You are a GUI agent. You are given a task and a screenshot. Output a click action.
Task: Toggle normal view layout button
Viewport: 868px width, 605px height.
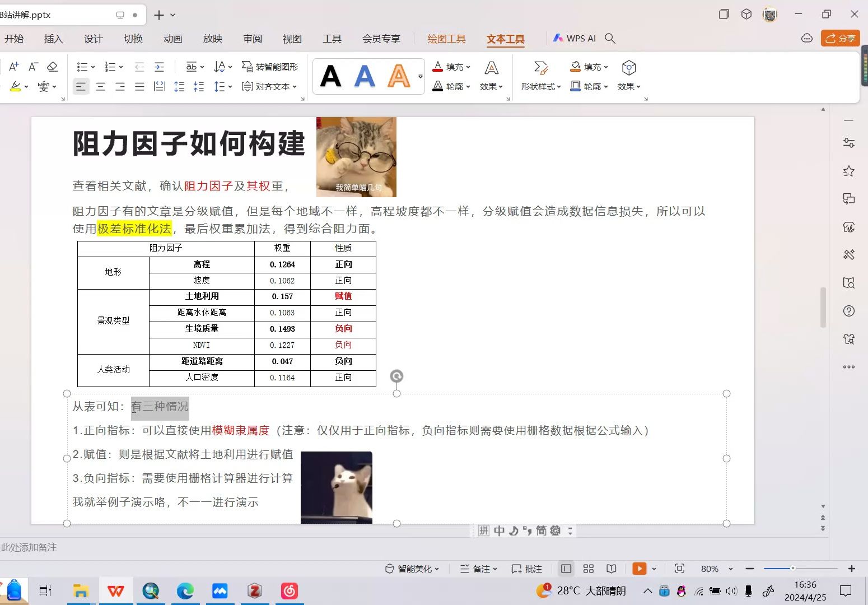[x=566, y=569]
